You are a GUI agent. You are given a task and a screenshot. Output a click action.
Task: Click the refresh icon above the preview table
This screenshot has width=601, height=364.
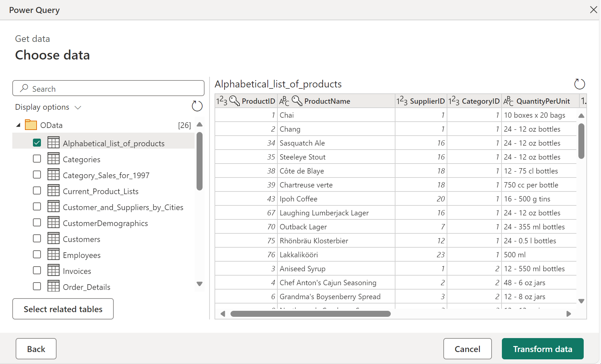[579, 84]
